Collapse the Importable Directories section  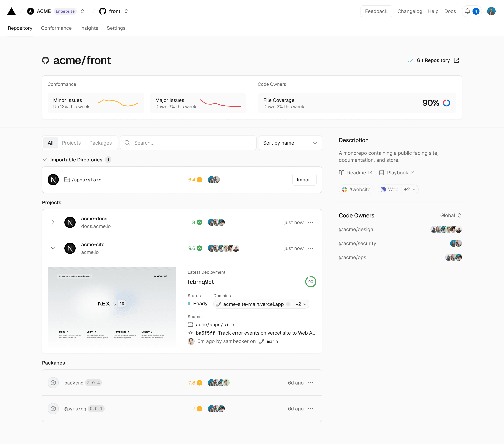coord(45,159)
